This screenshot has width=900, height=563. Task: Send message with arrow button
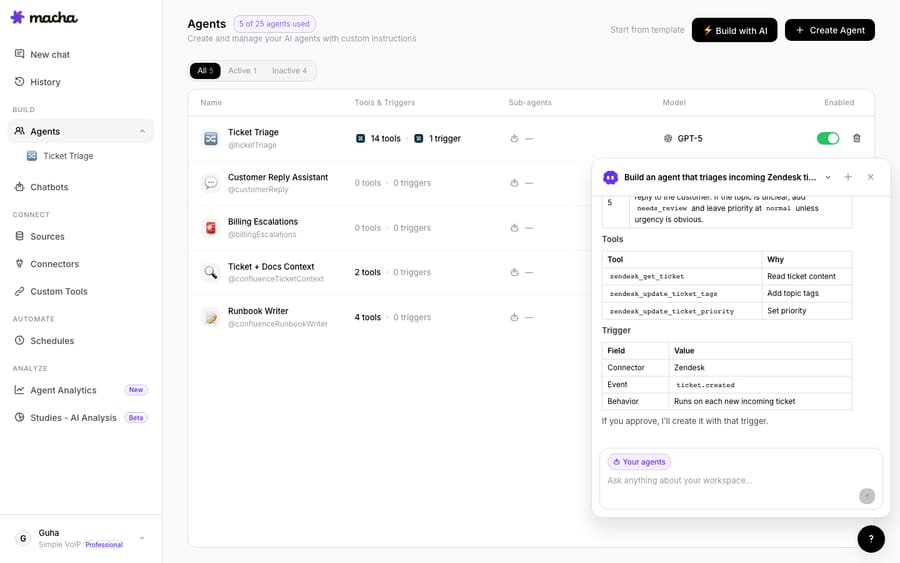(x=867, y=496)
